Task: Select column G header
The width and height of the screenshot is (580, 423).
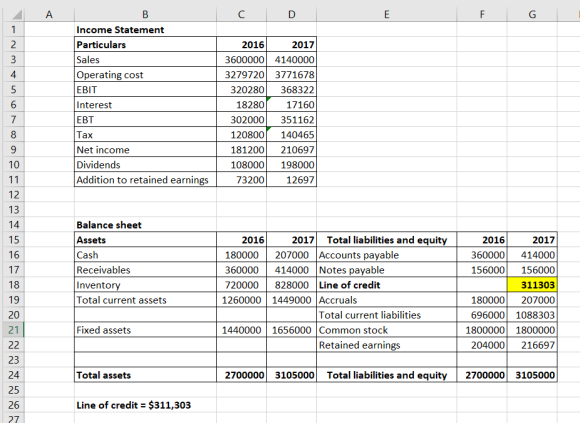Action: coord(532,14)
